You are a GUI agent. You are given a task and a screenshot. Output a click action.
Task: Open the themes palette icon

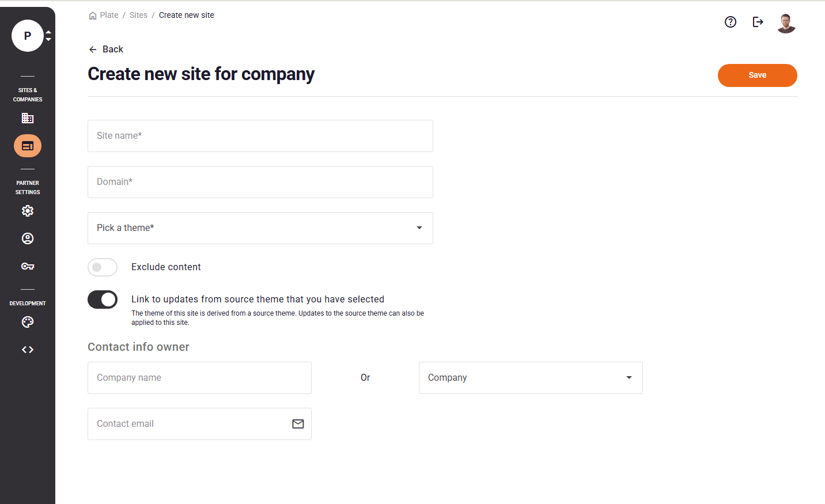[x=28, y=322]
